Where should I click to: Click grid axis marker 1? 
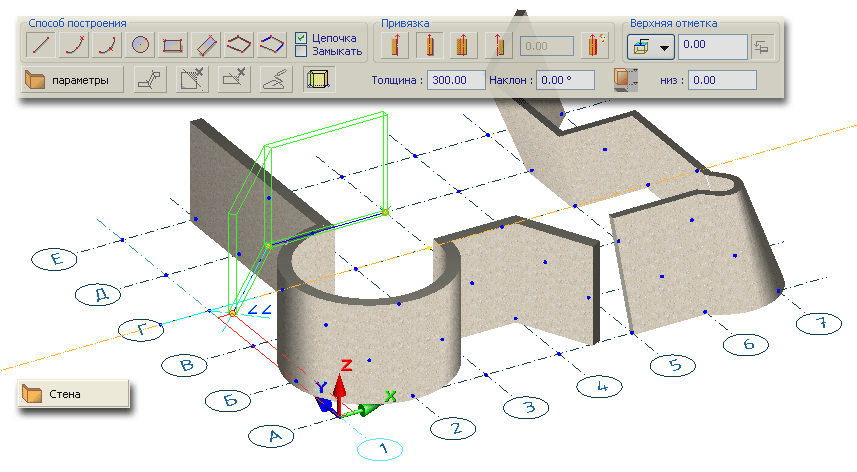(x=384, y=449)
